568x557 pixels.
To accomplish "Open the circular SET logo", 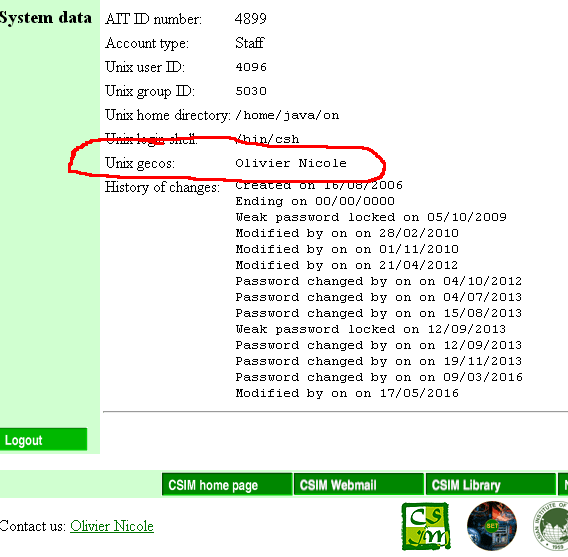I will coord(492,526).
